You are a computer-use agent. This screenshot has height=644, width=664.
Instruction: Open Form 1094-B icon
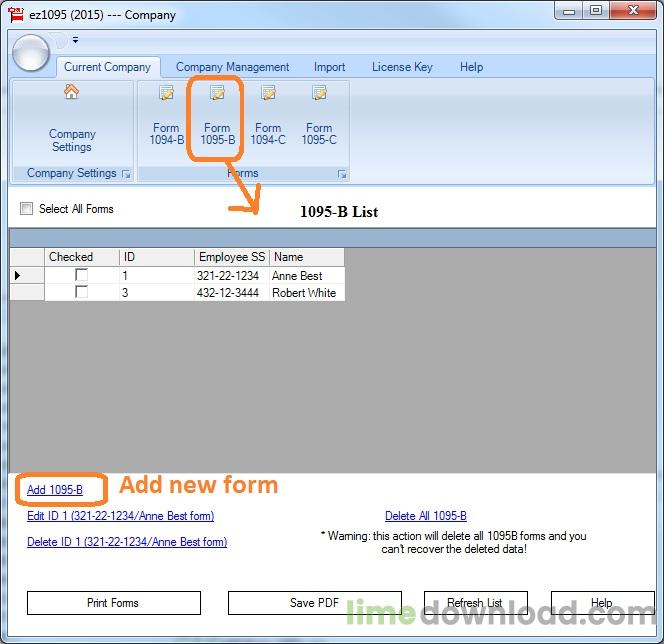click(x=166, y=93)
